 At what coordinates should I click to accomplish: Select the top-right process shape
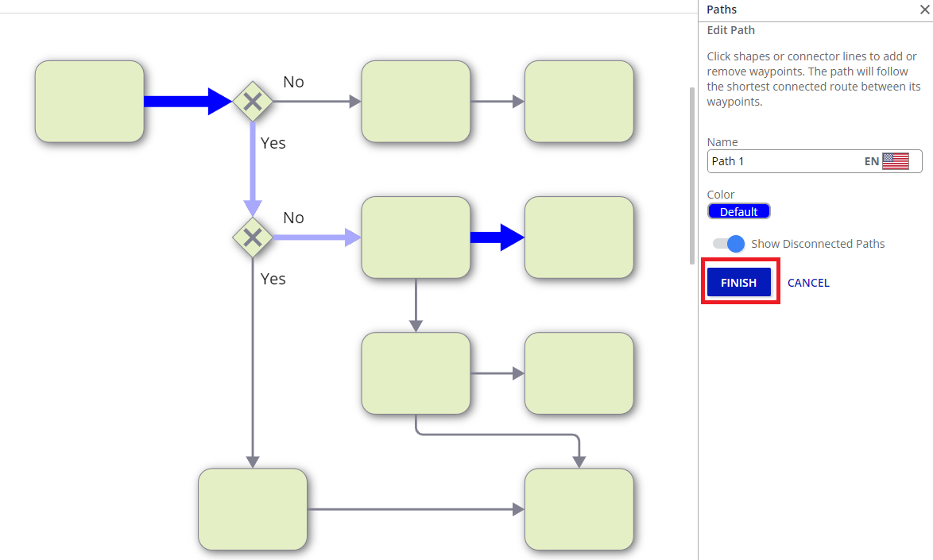coord(579,102)
